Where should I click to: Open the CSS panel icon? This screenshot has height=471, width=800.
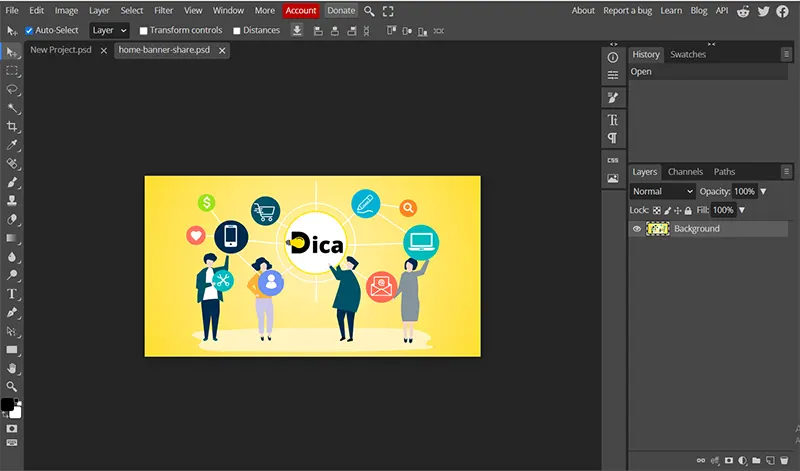(x=613, y=160)
